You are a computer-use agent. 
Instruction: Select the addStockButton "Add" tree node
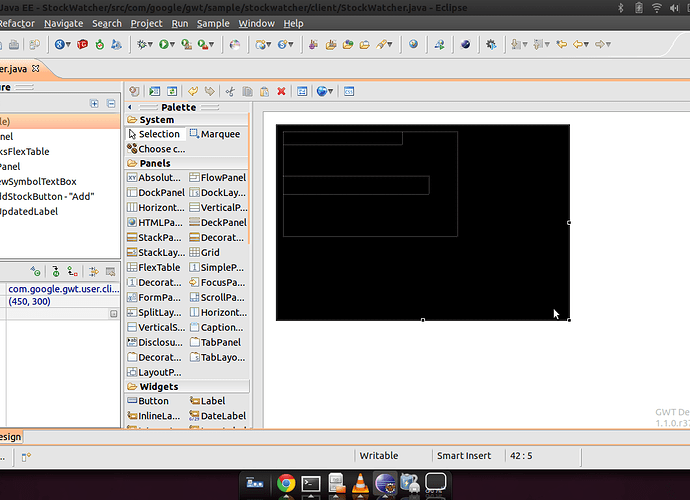pos(47,196)
